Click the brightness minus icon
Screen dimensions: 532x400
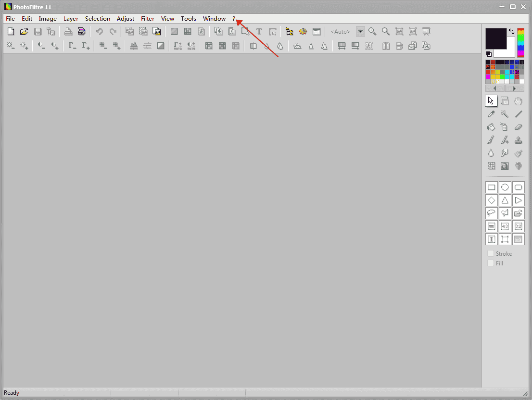(x=11, y=46)
